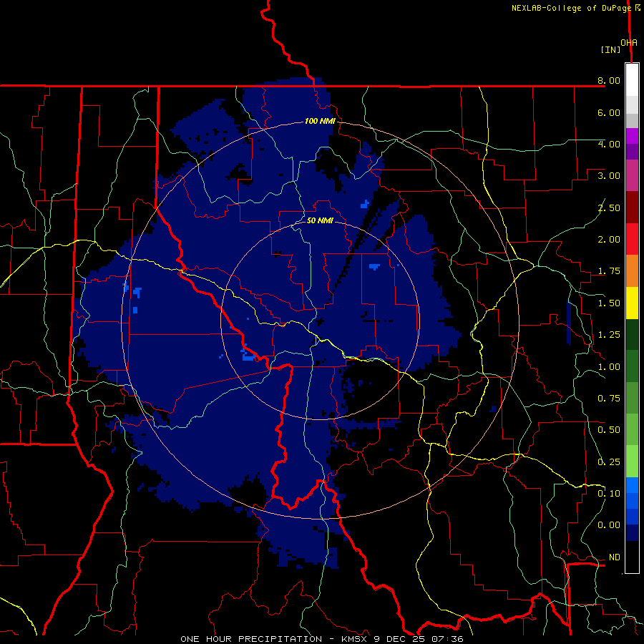Click the 0.25 legend value
The height and width of the screenshot is (644, 644).
click(x=609, y=462)
